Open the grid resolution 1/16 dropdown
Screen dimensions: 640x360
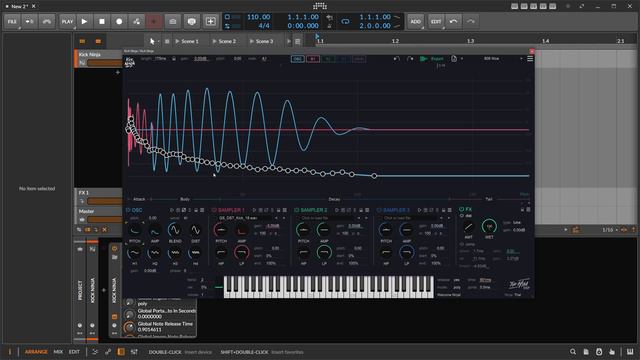(x=610, y=230)
